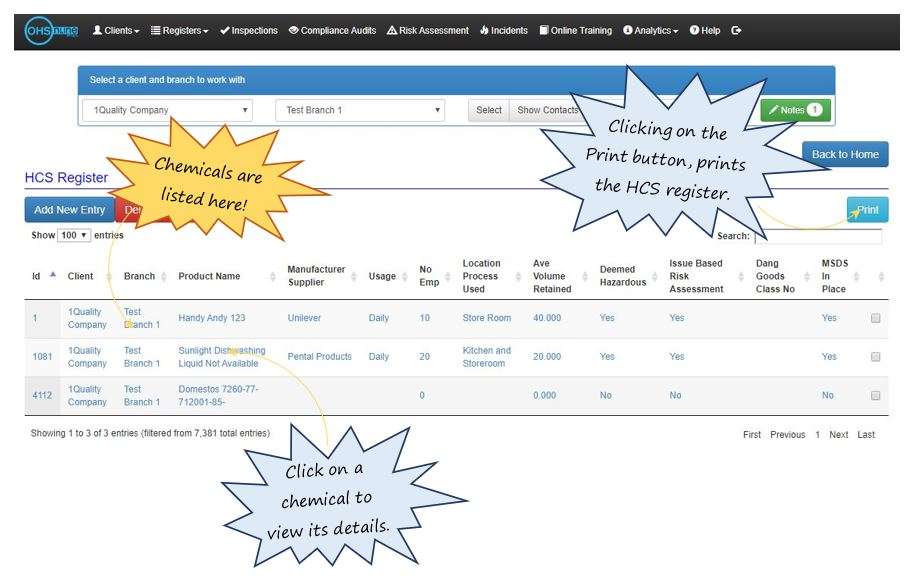Click the Risk Assessment warning triangle icon
Screen dimensions: 915x583
coord(392,30)
